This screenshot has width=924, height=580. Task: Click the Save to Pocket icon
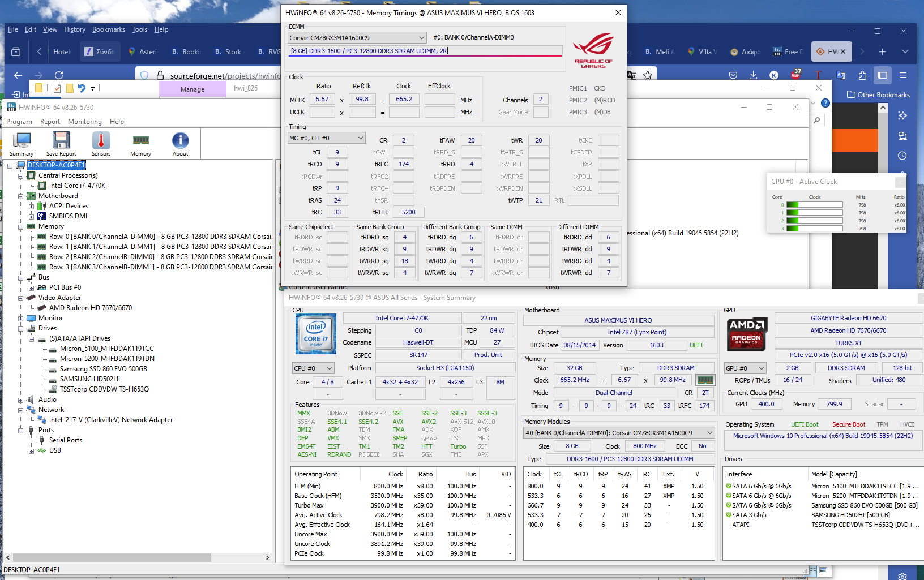(733, 75)
